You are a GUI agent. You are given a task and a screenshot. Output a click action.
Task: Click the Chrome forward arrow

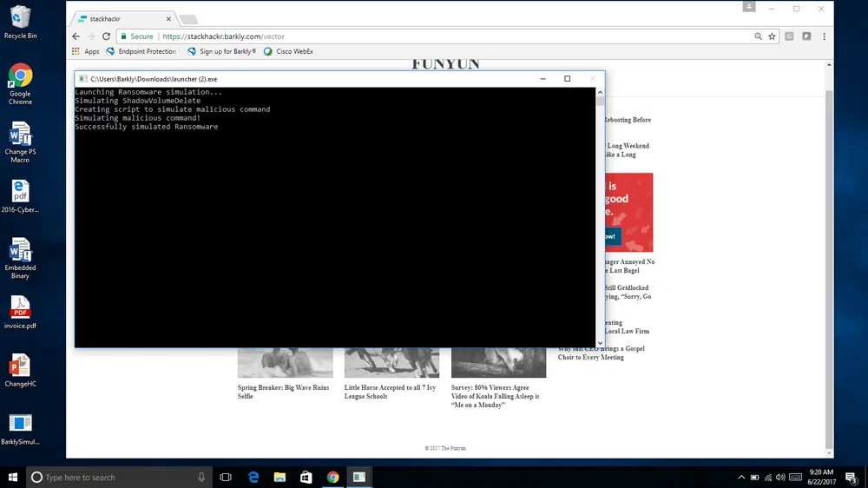(91, 36)
